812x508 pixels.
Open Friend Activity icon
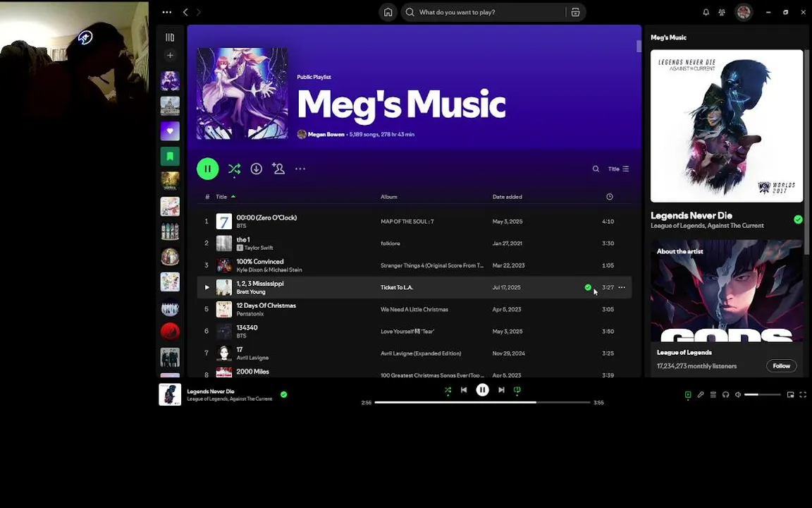721,12
